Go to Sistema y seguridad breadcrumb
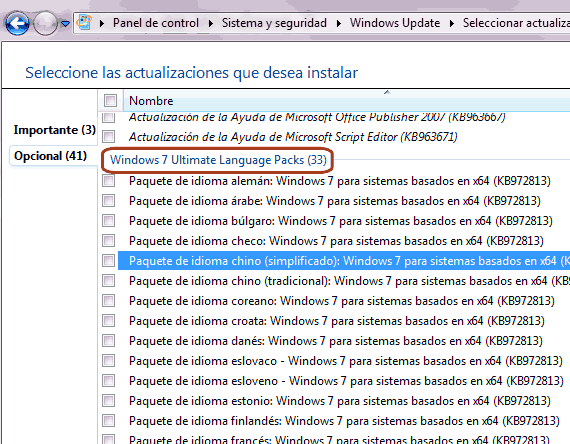This screenshot has width=570, height=444. coord(274,23)
